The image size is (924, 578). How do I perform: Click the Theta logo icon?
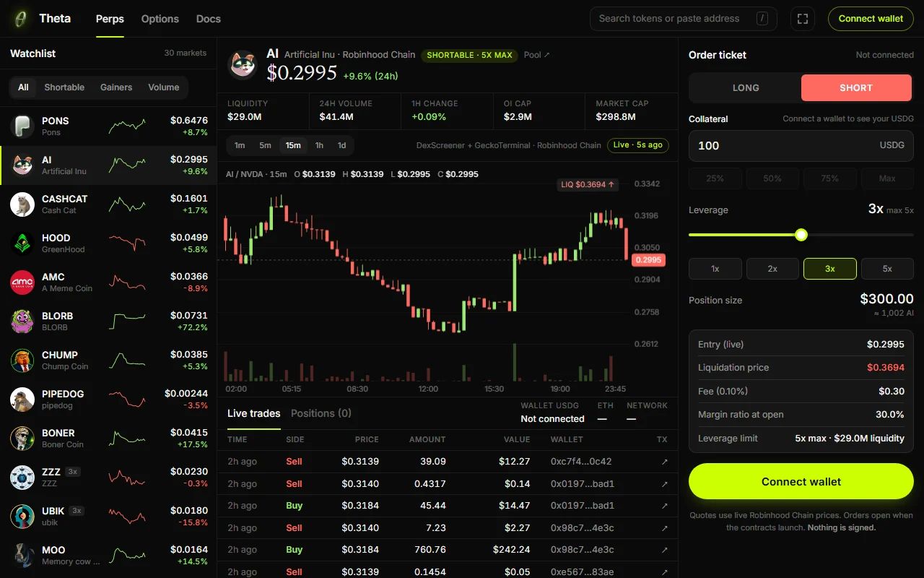(22, 19)
